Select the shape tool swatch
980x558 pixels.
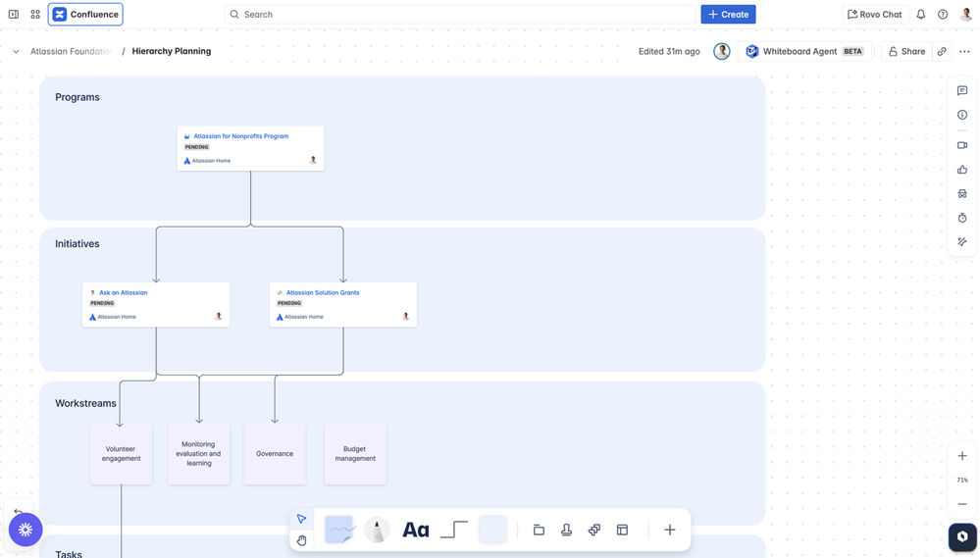492,530
